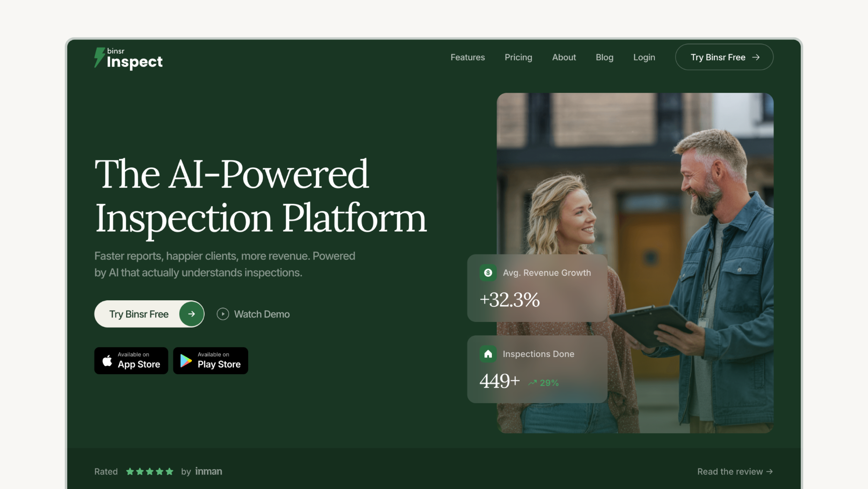Click the green arrow circle on Try Binsr Free
The height and width of the screenshot is (489, 868).
click(191, 314)
